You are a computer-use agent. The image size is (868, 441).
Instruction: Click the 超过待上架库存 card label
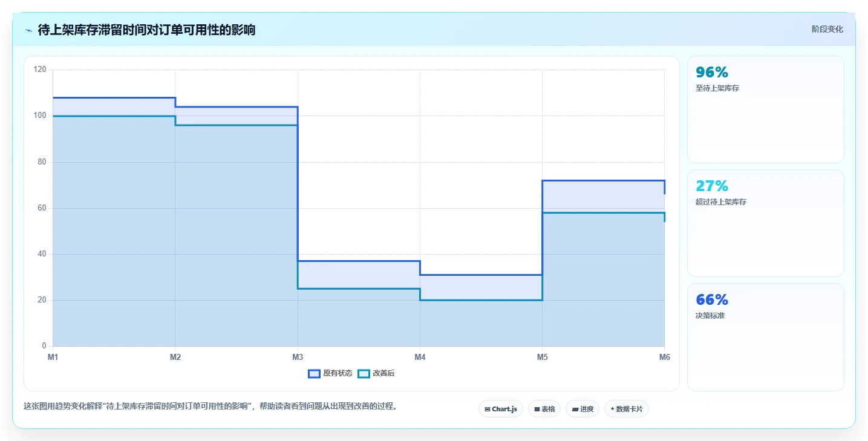(721, 202)
